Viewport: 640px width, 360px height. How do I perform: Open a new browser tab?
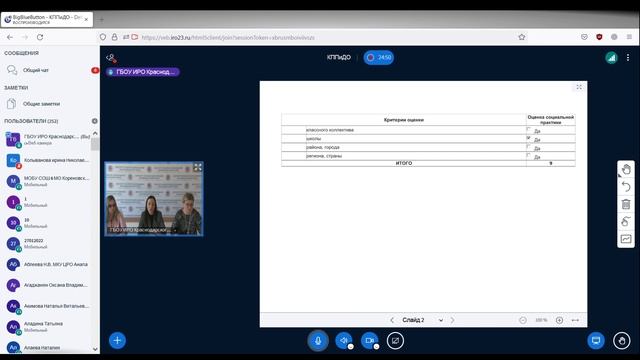[x=102, y=20]
